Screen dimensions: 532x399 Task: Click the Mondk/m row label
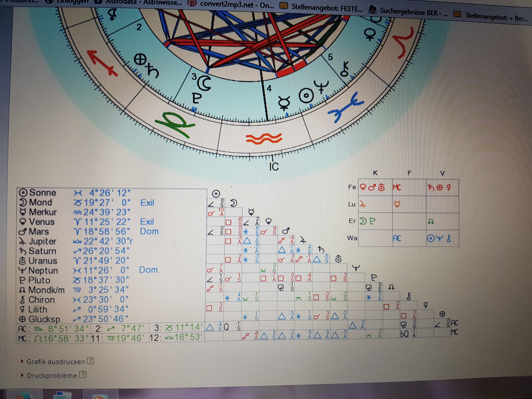[x=46, y=290]
